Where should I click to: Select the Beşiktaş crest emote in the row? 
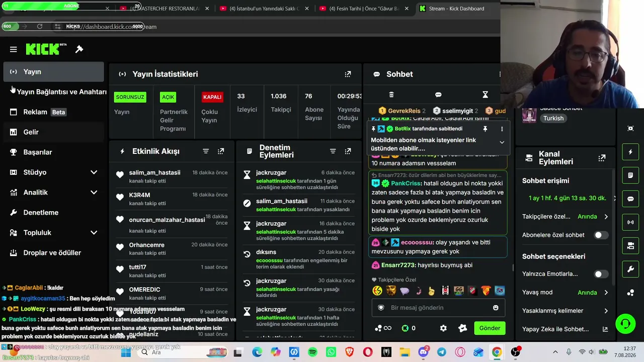coord(445,291)
